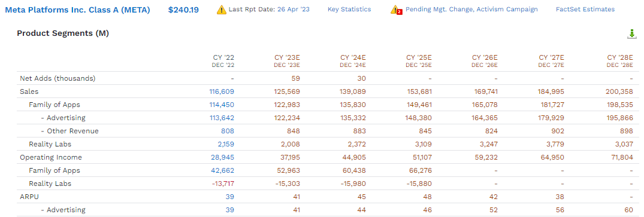The width and height of the screenshot is (644, 217).
Task: Click the download-to-Excel green arrow icon
Action: click(x=631, y=34)
